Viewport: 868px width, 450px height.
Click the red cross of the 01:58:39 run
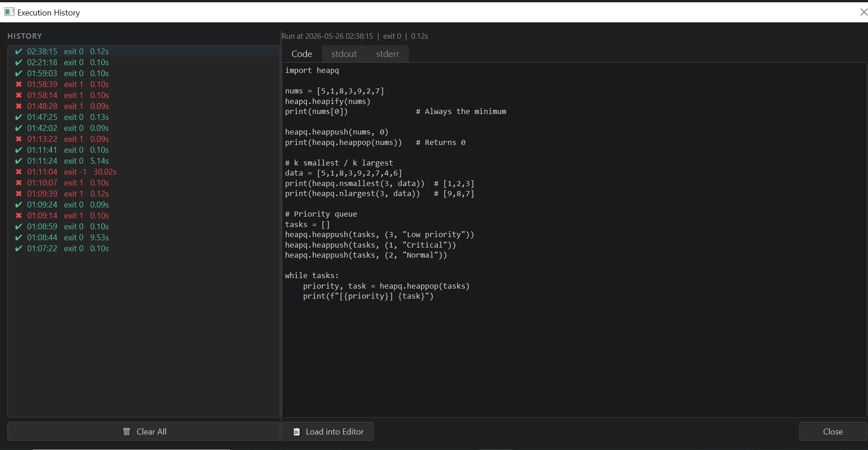19,84
